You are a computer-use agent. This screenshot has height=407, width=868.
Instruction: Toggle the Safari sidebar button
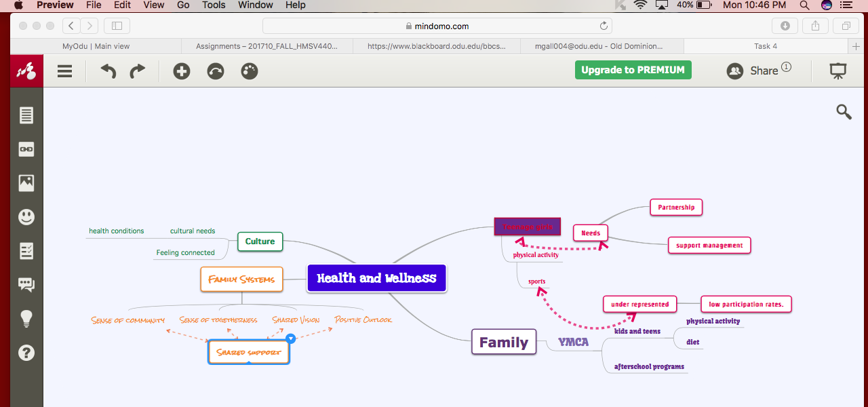(x=117, y=26)
